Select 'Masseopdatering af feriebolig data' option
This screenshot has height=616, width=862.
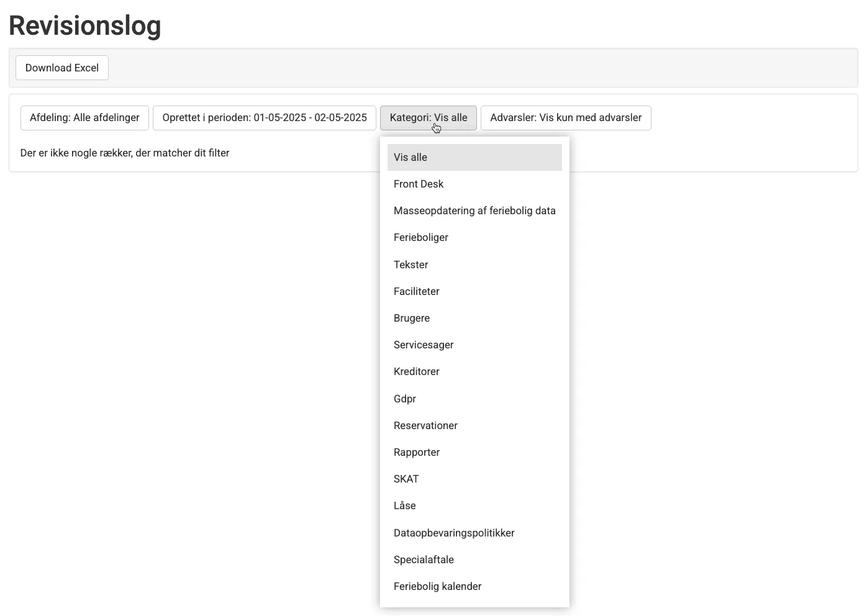coord(474,211)
